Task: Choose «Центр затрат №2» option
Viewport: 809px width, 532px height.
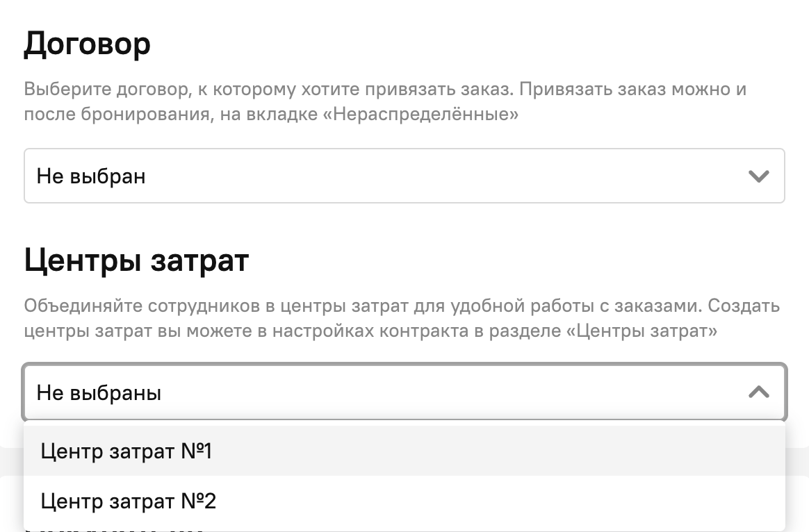Action: (x=128, y=501)
